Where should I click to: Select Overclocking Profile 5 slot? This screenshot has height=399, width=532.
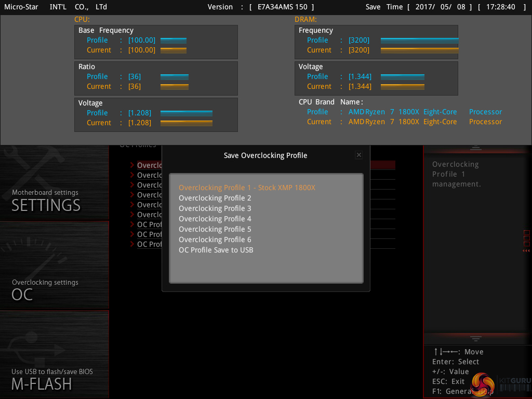(x=215, y=229)
